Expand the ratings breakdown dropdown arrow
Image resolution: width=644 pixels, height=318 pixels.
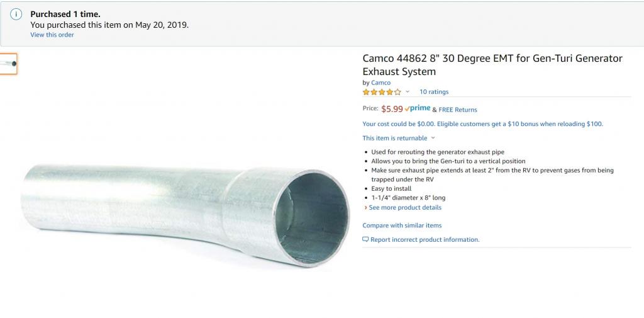click(408, 92)
